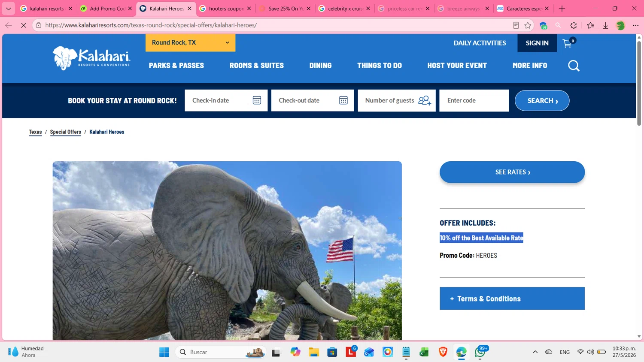The image size is (644, 362).
Task: Click the elephant statue photo
Action: coord(227,251)
